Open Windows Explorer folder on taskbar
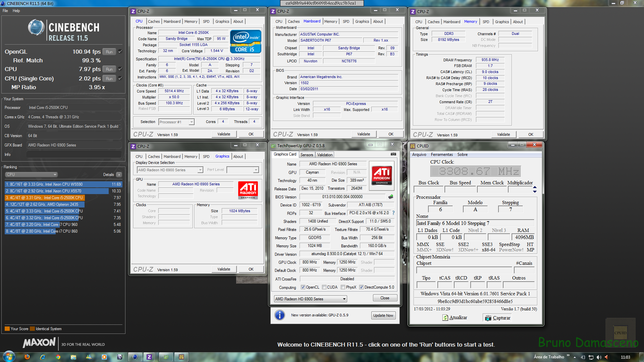The height and width of the screenshot is (362, 644). click(x=73, y=357)
